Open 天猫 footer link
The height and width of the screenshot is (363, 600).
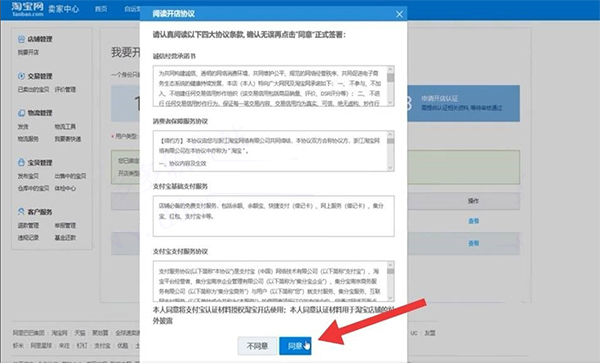pos(80,333)
